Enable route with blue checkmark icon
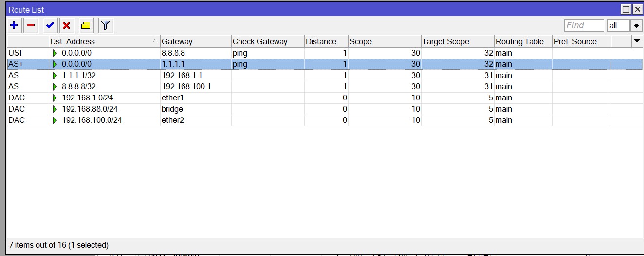This screenshot has height=256, width=644. (50, 25)
